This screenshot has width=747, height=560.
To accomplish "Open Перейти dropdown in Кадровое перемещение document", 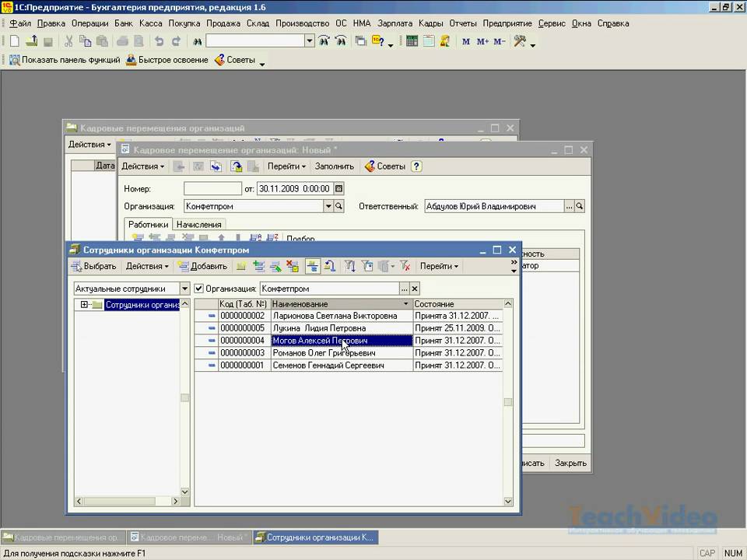I will 286,166.
